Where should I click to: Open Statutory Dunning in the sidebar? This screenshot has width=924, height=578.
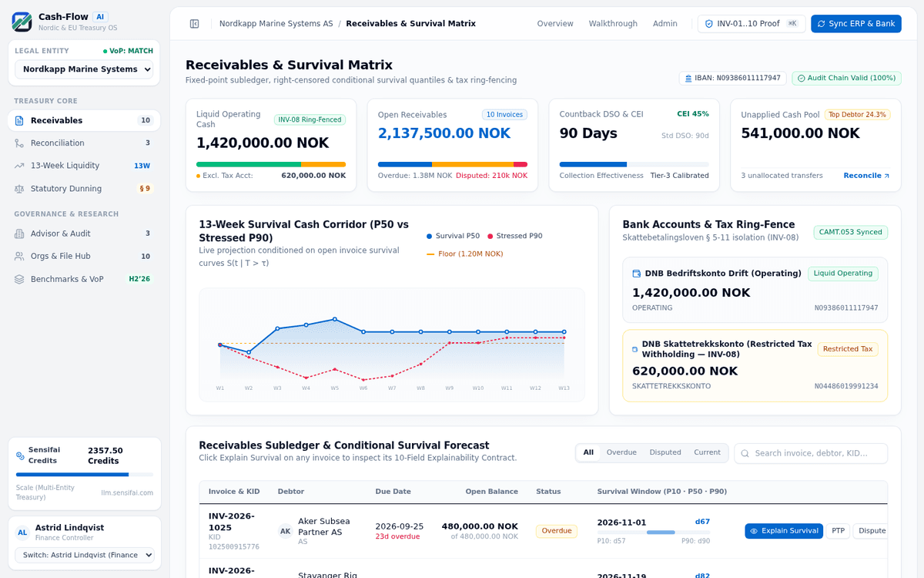[84, 189]
